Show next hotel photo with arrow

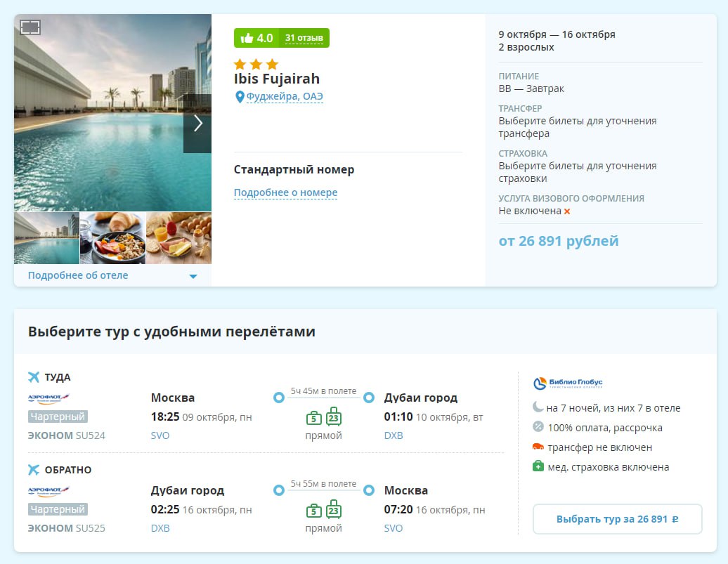tap(197, 124)
